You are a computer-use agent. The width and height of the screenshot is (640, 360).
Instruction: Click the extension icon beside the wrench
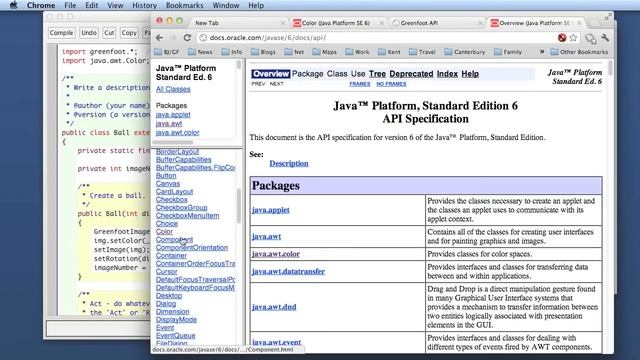[590, 38]
